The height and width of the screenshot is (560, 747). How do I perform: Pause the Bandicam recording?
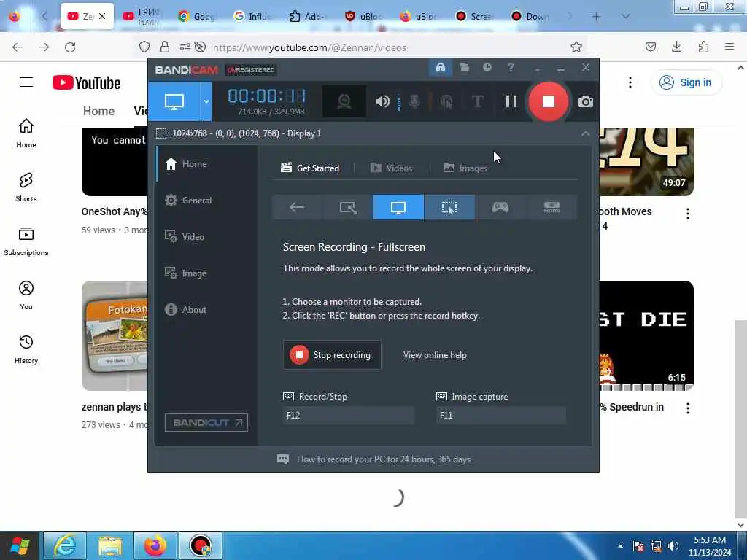click(x=511, y=101)
